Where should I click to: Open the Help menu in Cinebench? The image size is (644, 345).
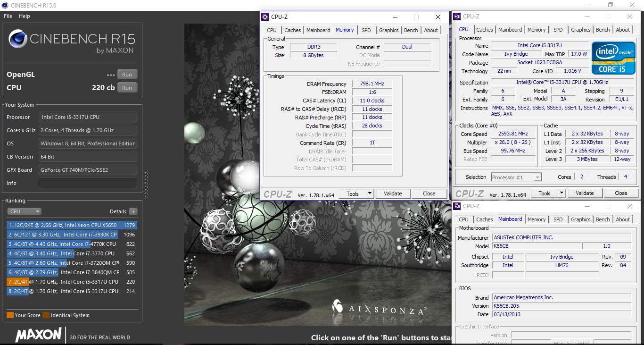(25, 16)
